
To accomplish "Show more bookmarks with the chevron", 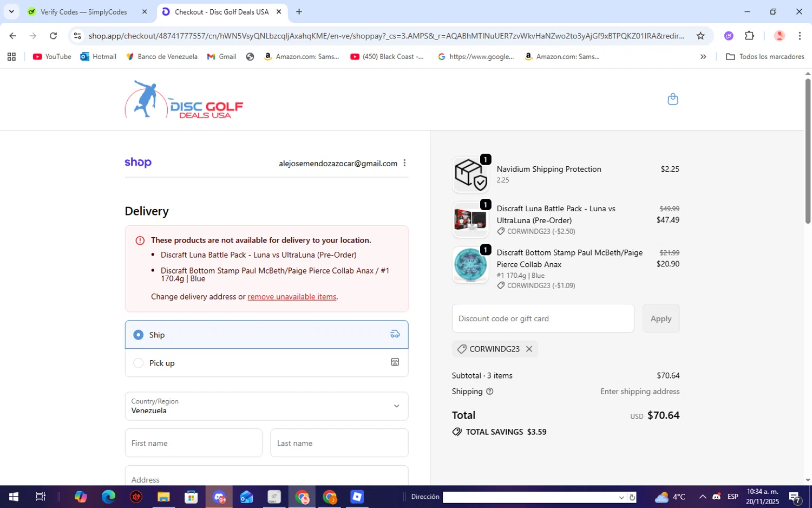I will (x=703, y=56).
